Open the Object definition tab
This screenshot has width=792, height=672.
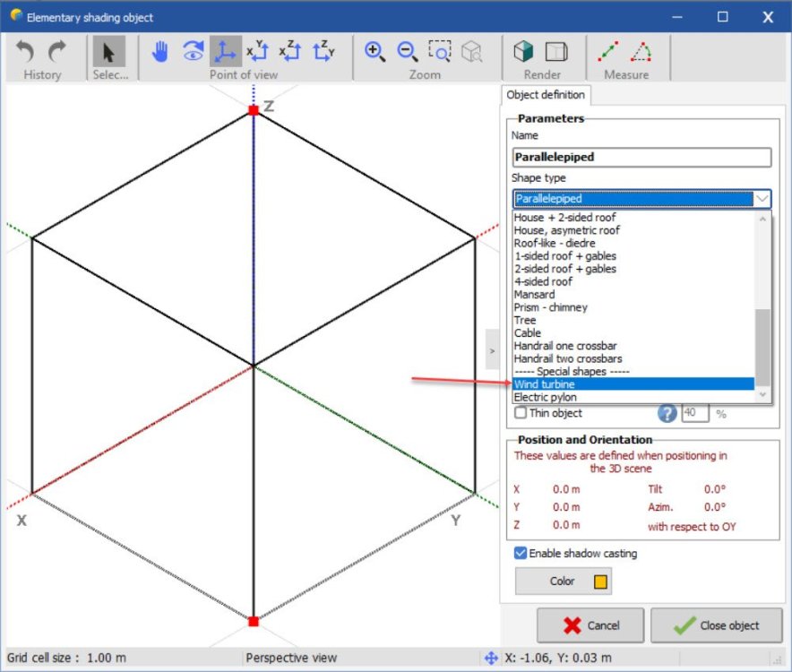pyautogui.click(x=545, y=95)
